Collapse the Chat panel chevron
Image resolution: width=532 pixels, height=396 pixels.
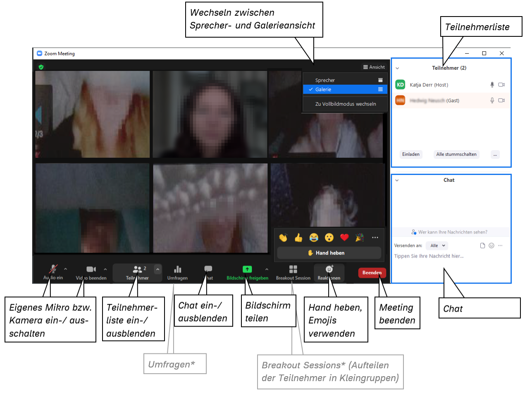point(397,180)
